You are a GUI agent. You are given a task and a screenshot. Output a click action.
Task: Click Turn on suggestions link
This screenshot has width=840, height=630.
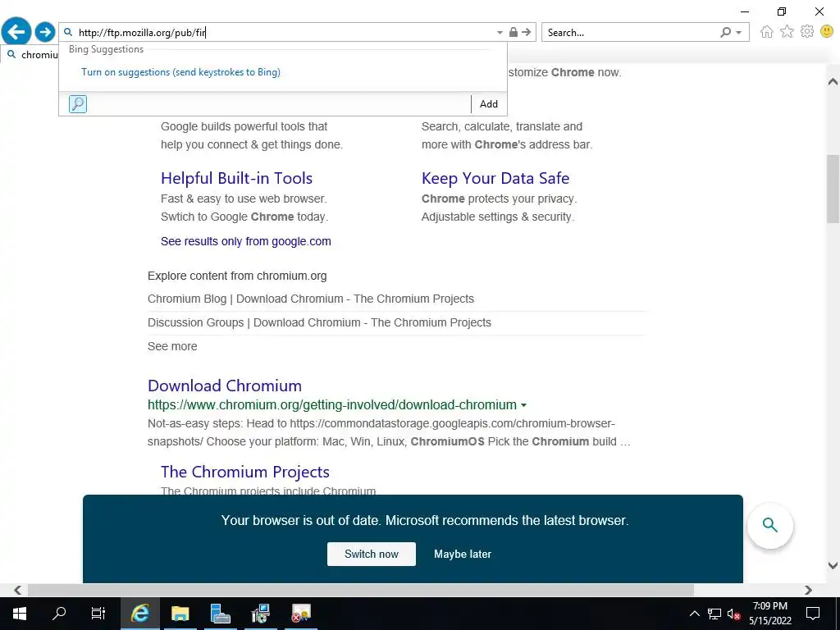coord(180,72)
